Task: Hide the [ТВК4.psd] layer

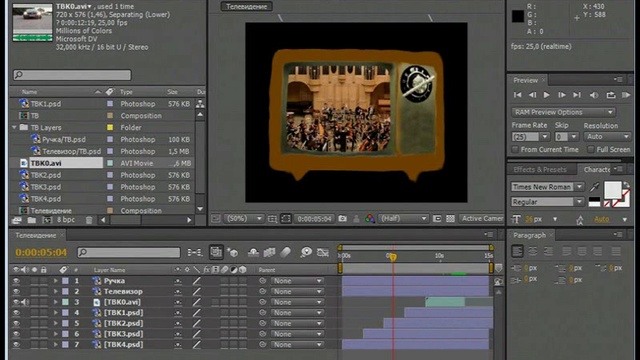Action: [16, 344]
